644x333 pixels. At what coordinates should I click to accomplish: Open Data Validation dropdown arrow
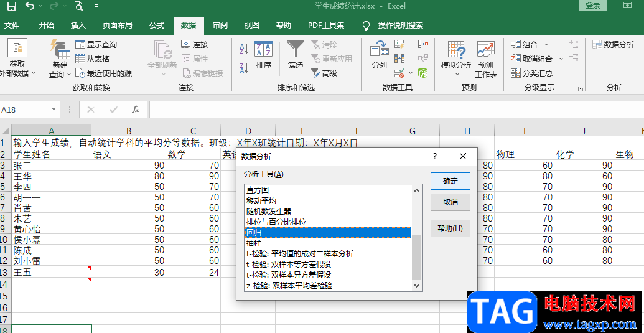click(x=411, y=73)
